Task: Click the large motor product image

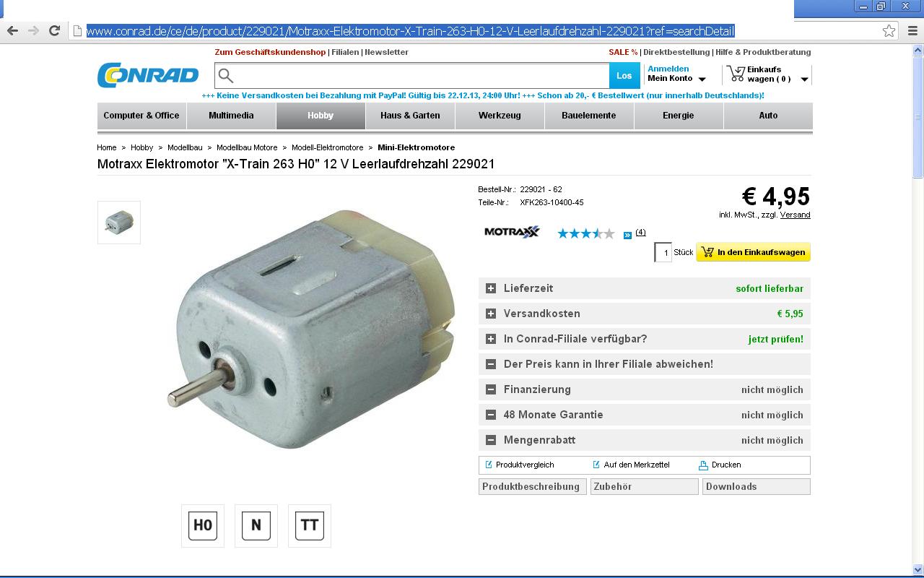Action: 312,329
